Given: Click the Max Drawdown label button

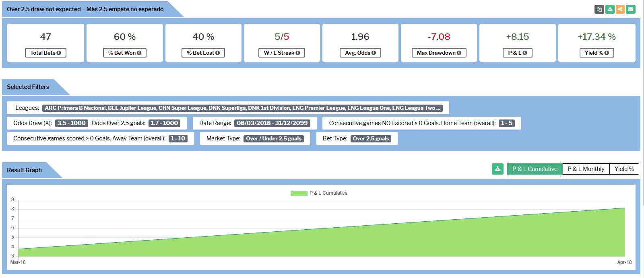Looking at the screenshot, I should click(x=439, y=53).
